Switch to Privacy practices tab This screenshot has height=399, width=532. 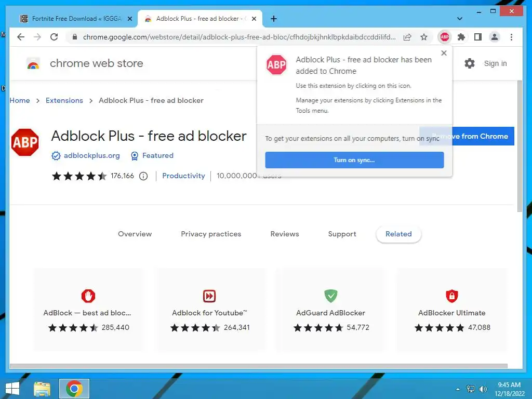[x=211, y=234]
